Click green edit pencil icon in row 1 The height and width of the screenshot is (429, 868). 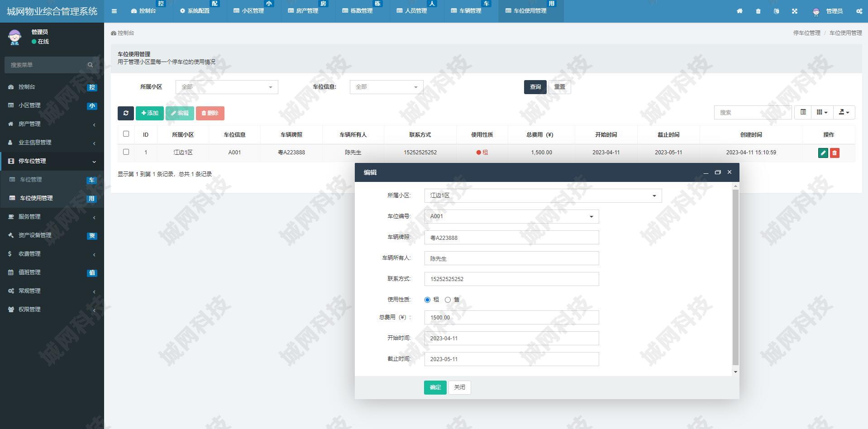point(823,153)
